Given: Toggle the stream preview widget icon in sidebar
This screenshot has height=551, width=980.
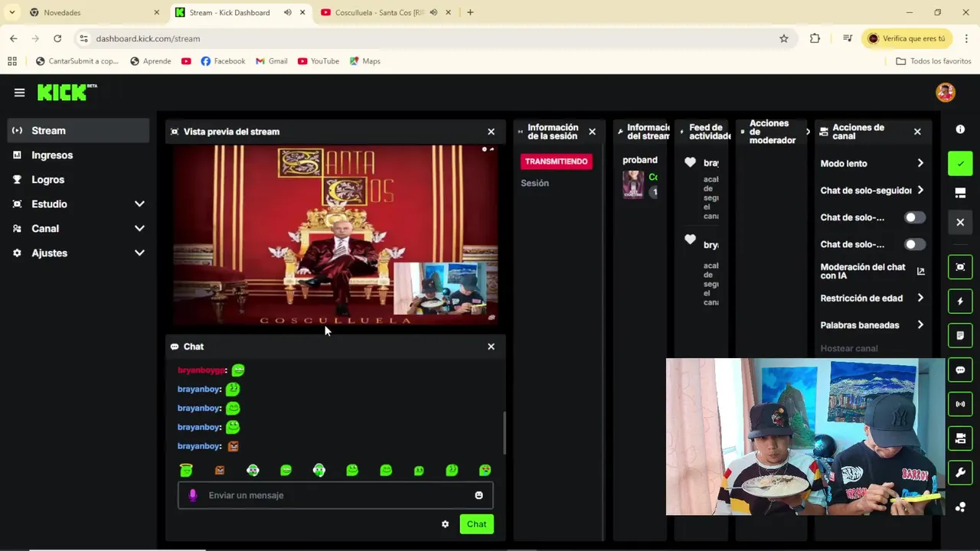Looking at the screenshot, I should click(960, 267).
